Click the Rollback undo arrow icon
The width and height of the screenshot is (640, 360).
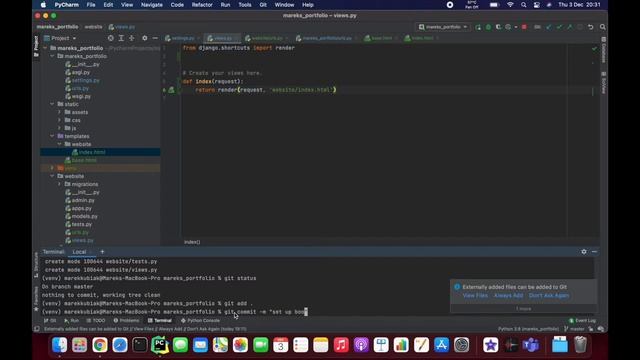pos(591,27)
